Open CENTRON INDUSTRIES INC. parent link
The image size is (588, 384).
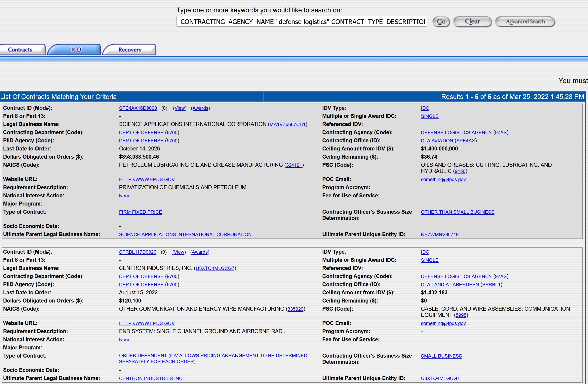(151, 378)
